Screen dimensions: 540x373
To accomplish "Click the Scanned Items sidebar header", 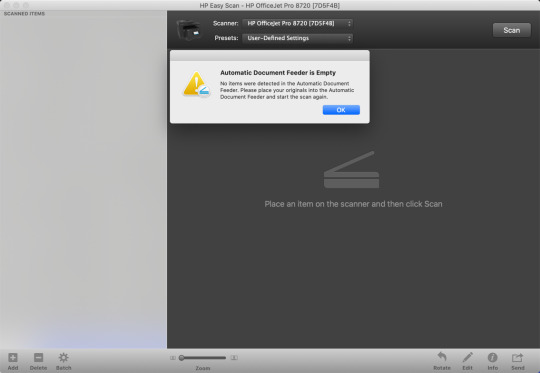I will [24, 14].
